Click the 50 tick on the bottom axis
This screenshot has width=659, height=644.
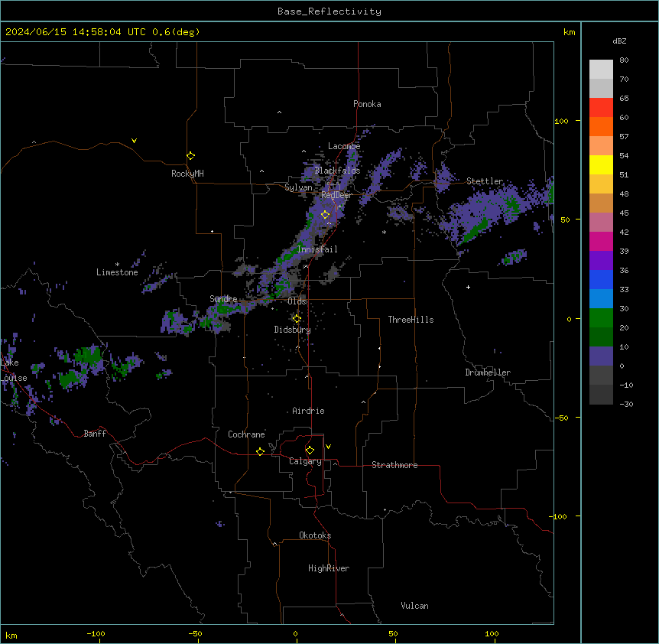click(392, 634)
